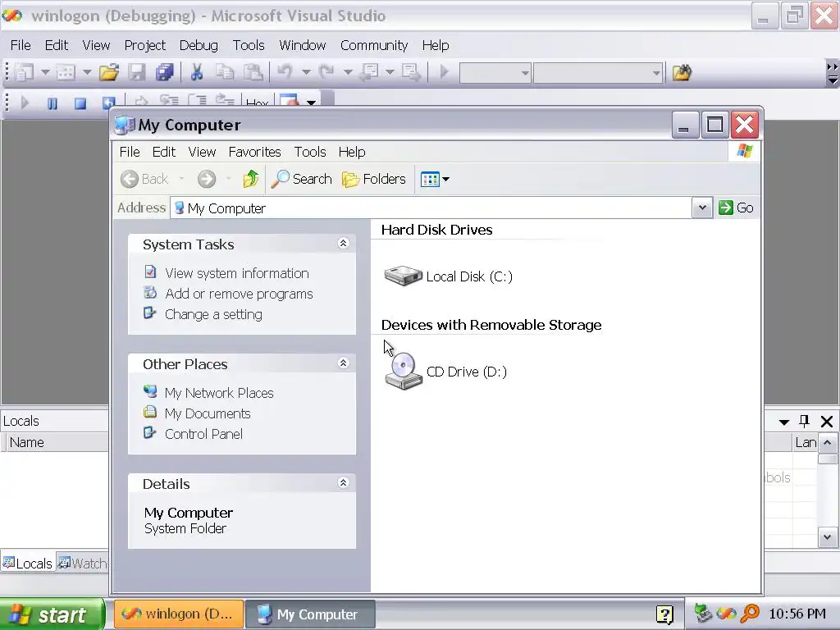Click the Cut scissors icon
Viewport: 840px width, 630px height.
pos(197,72)
